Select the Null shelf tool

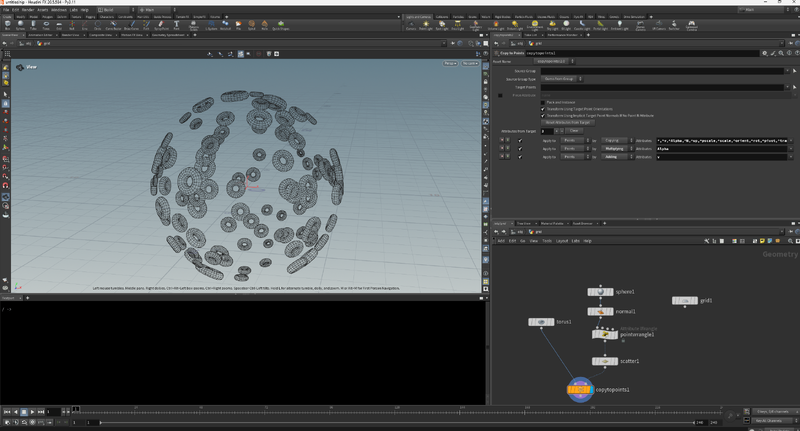coord(72,24)
